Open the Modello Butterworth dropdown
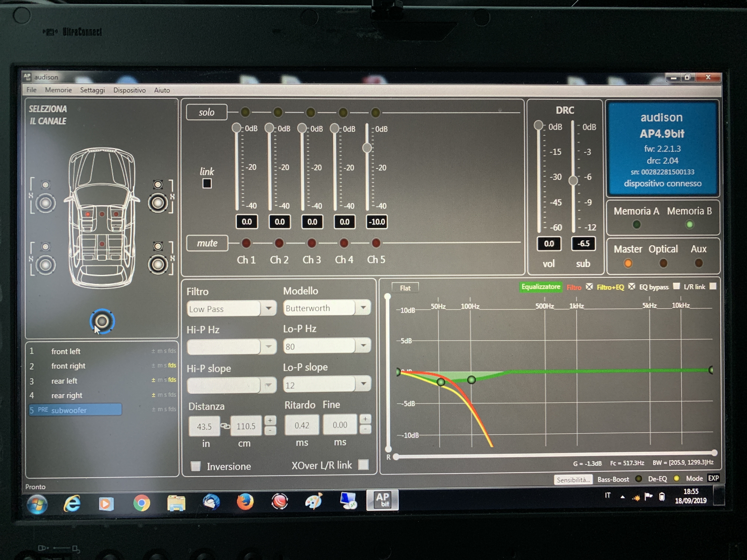 click(x=363, y=308)
